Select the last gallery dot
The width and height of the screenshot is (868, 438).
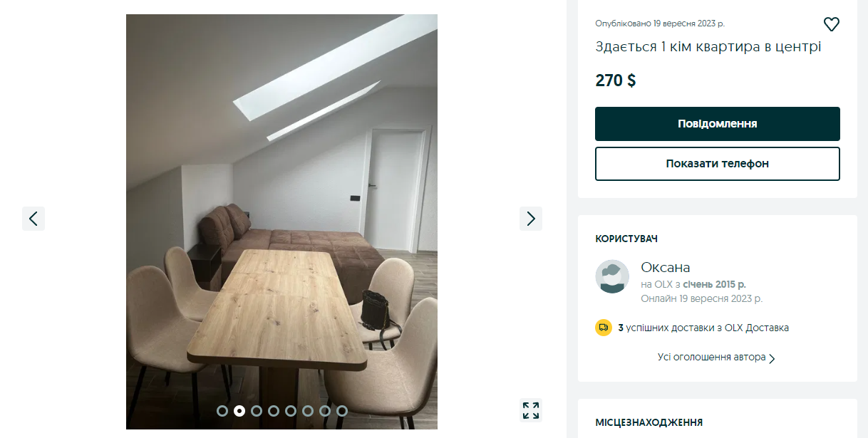pos(342,411)
